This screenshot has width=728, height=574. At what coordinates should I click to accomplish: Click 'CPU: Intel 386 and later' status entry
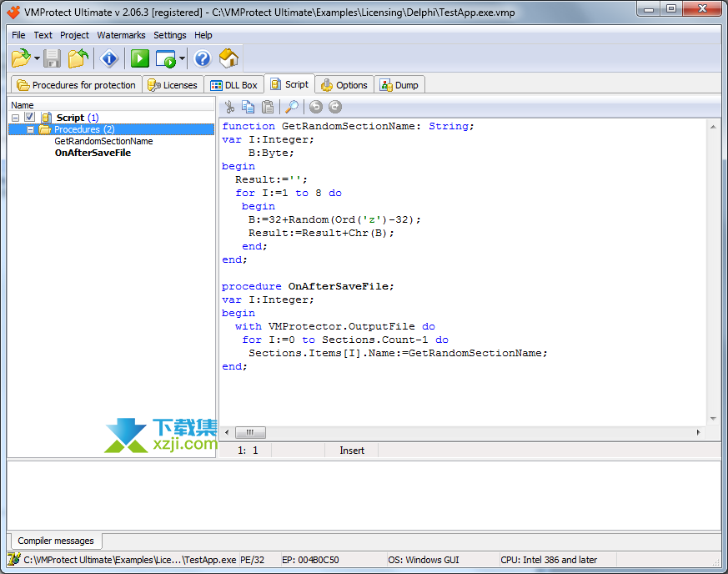549,560
